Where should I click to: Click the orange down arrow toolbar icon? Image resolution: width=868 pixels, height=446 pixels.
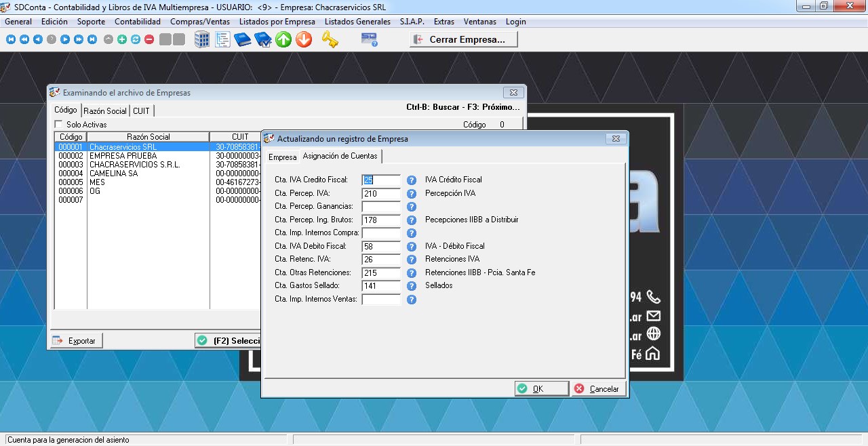304,40
